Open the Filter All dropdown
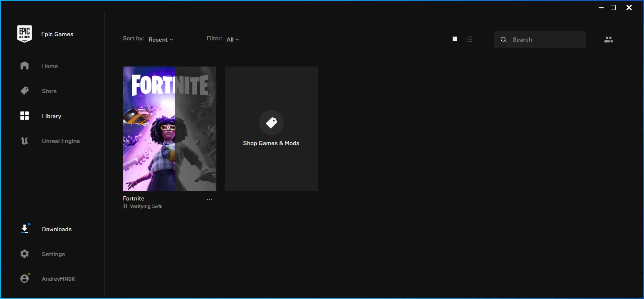644x299 pixels. (233, 40)
